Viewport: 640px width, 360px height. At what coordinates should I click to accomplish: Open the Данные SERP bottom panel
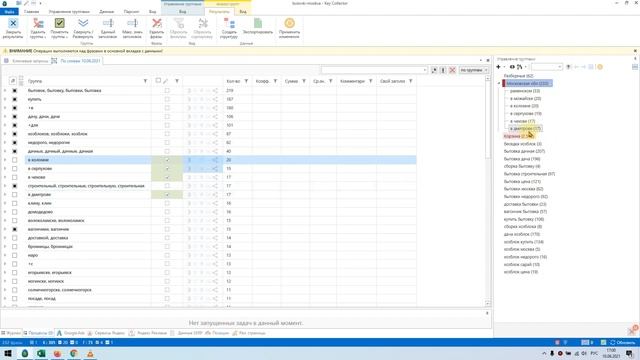point(187,333)
